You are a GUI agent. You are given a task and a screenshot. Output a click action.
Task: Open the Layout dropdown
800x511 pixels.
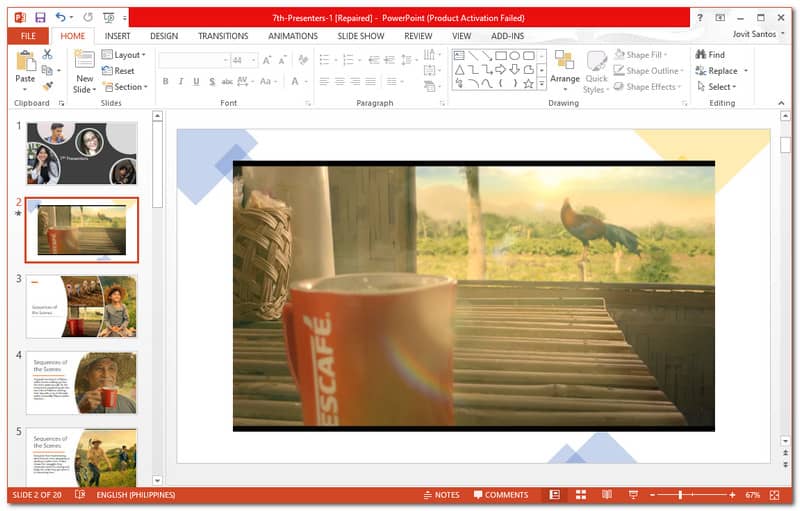pos(123,55)
